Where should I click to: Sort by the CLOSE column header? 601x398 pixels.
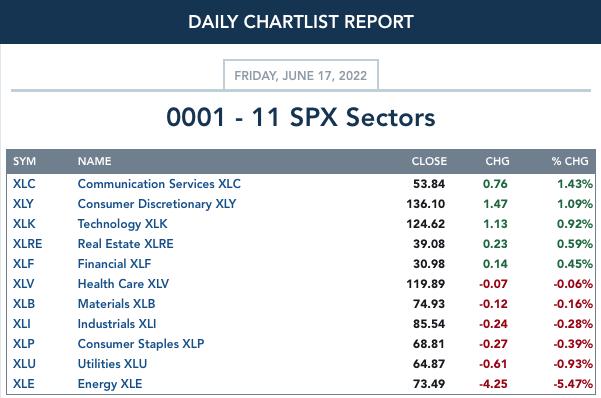pos(429,161)
